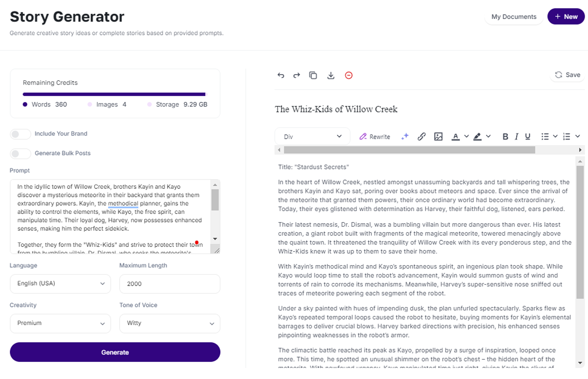Redo the last change
588x379 pixels.
296,75
